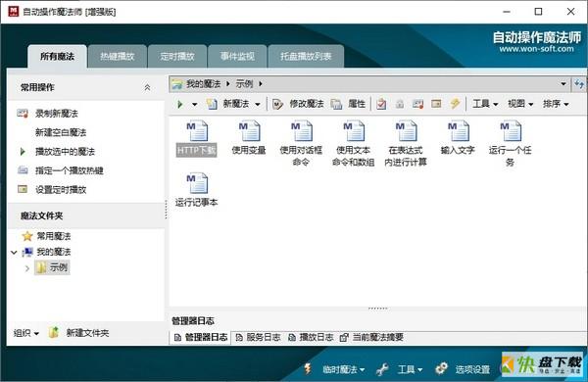Viewport: 588px width, 382px height.
Task: Select the 使用对话框命令 magic file
Action: [301, 144]
